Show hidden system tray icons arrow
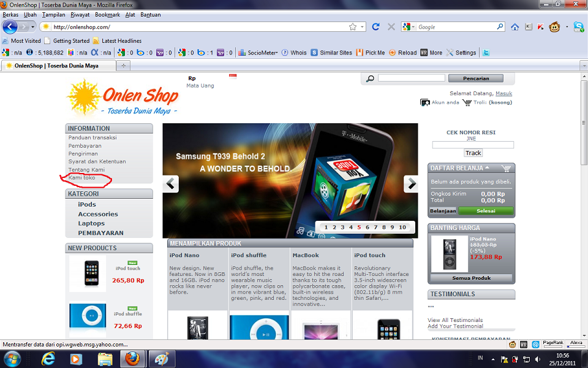This screenshot has height=368, width=588. (492, 359)
